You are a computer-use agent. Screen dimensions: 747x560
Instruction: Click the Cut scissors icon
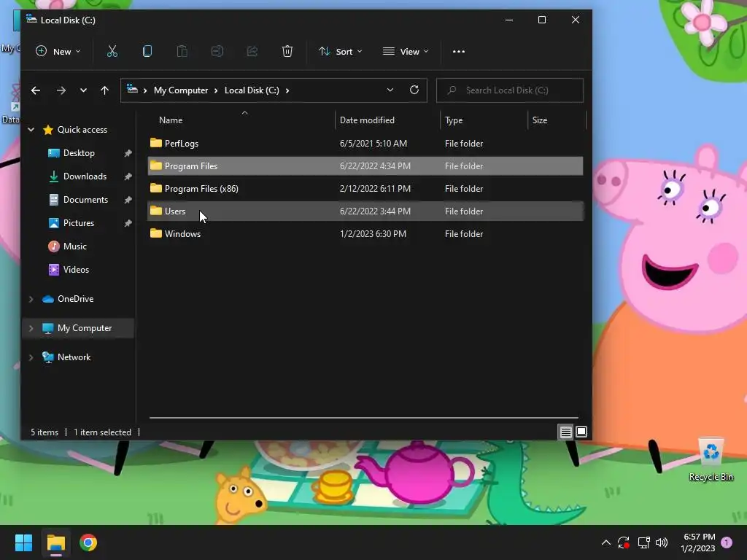[x=112, y=52]
